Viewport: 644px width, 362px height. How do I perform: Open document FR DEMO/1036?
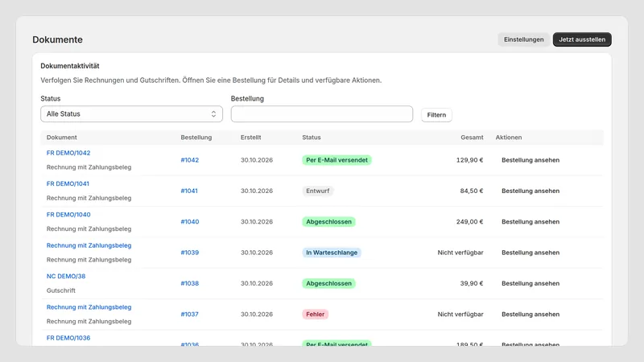(x=68, y=338)
